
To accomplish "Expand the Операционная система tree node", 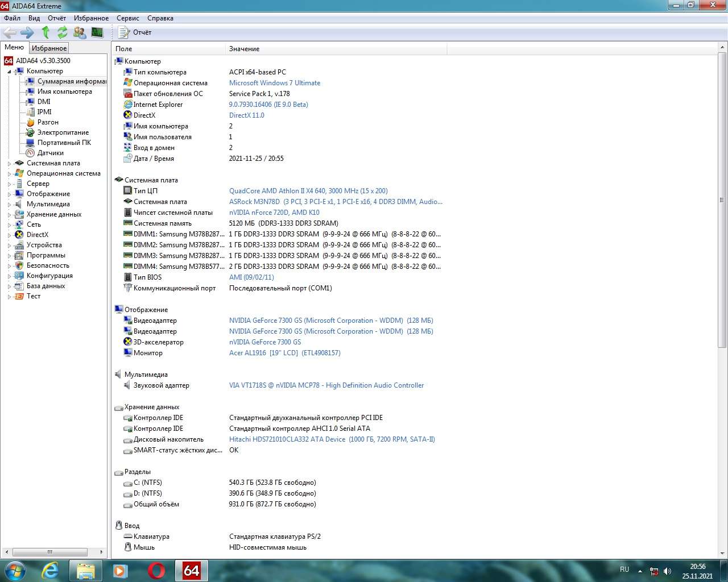I will tap(9, 174).
